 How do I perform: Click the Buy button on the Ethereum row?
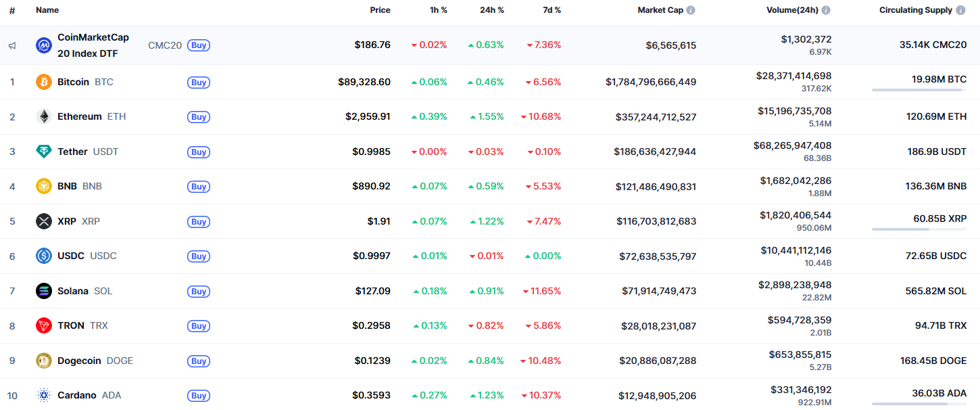198,116
